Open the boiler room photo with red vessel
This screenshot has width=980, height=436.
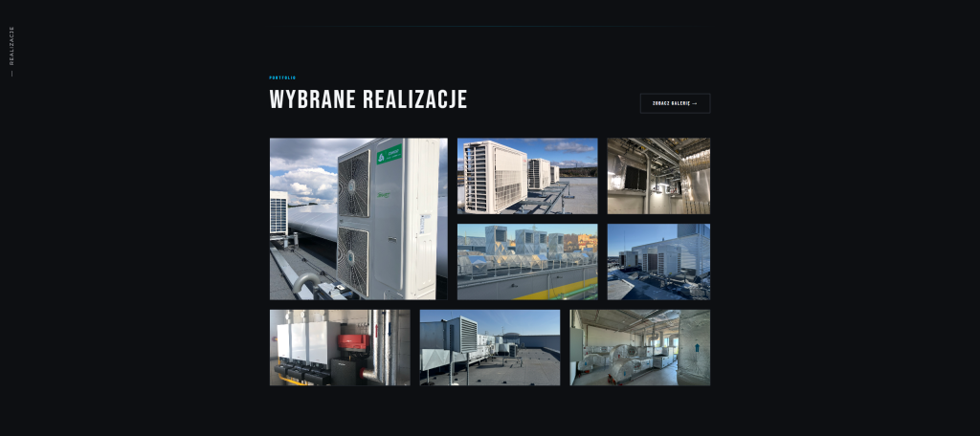[340, 348]
